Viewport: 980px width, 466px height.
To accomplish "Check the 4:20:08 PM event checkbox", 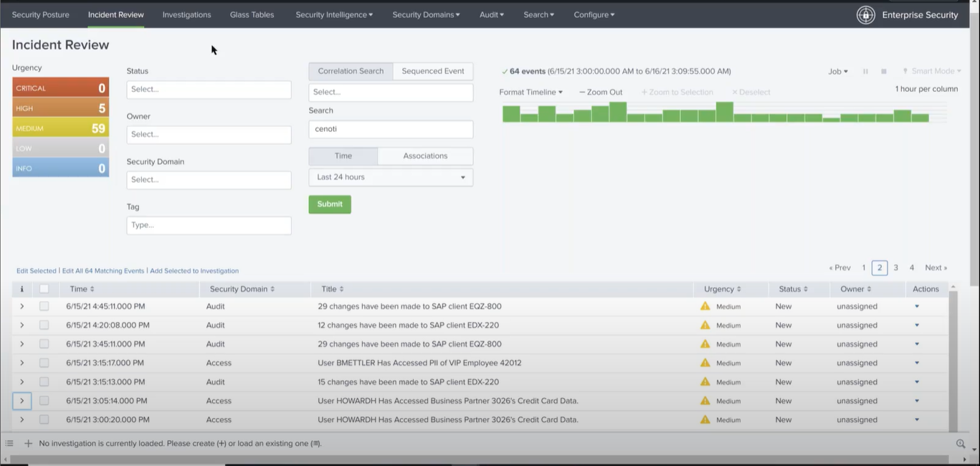I will point(44,325).
